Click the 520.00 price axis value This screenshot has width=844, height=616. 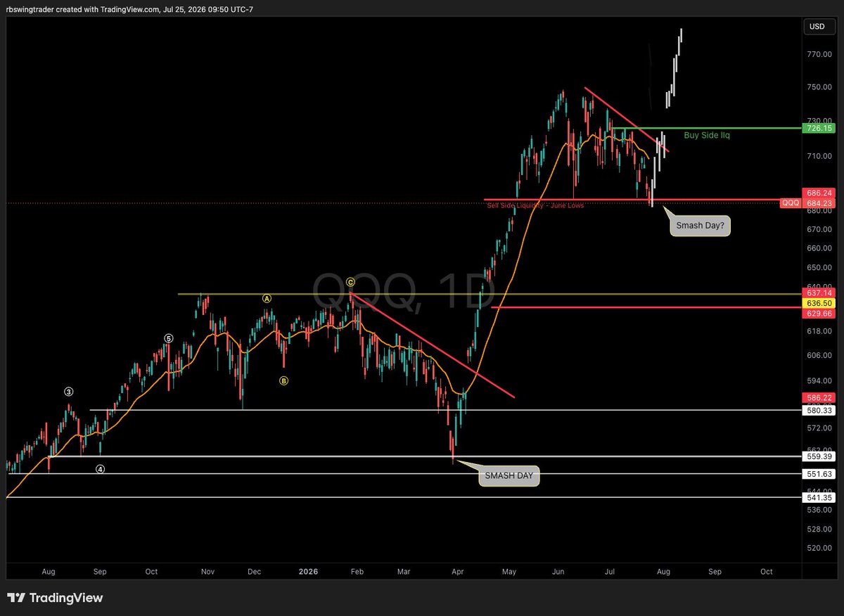(819, 548)
